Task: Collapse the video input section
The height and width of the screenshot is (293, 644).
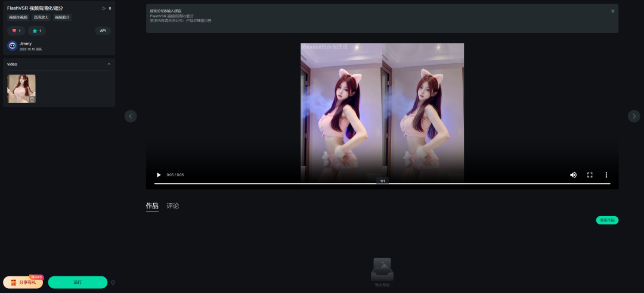Action: point(109,64)
